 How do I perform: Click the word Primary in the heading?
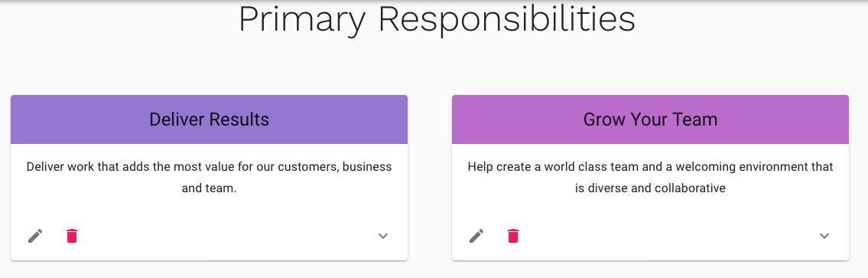pos(303,21)
